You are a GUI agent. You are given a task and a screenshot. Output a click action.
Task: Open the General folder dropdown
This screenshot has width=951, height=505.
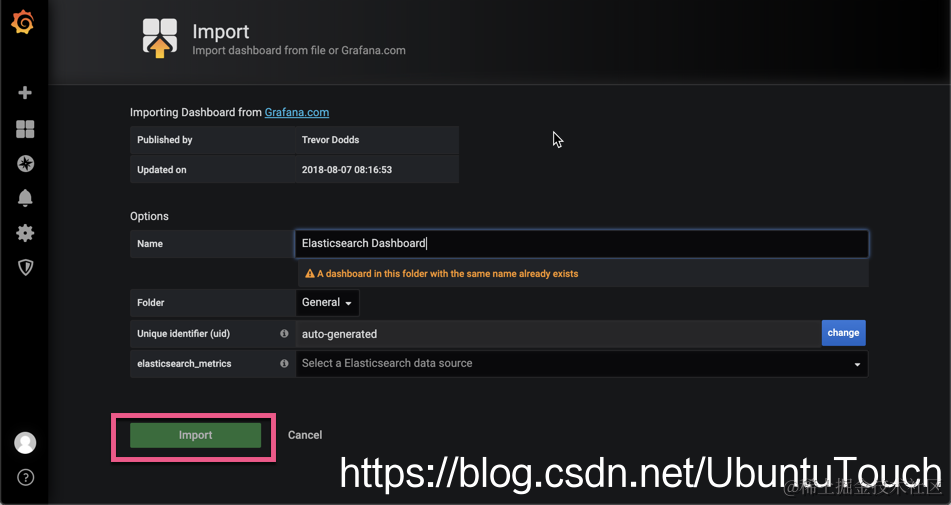click(327, 303)
